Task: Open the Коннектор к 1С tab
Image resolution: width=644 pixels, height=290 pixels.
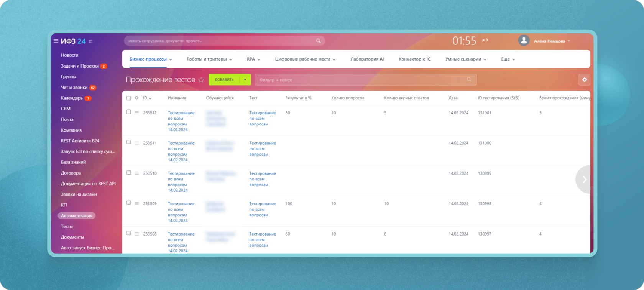Action: [414, 59]
